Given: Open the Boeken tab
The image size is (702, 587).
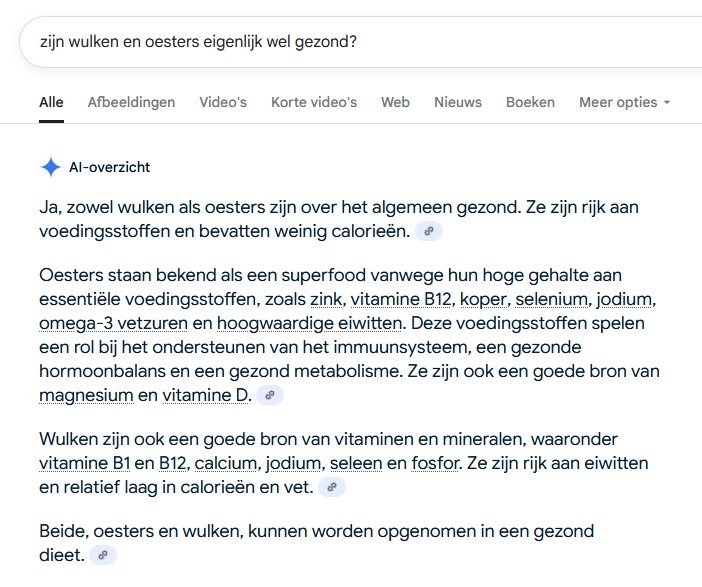Looking at the screenshot, I should coord(530,102).
